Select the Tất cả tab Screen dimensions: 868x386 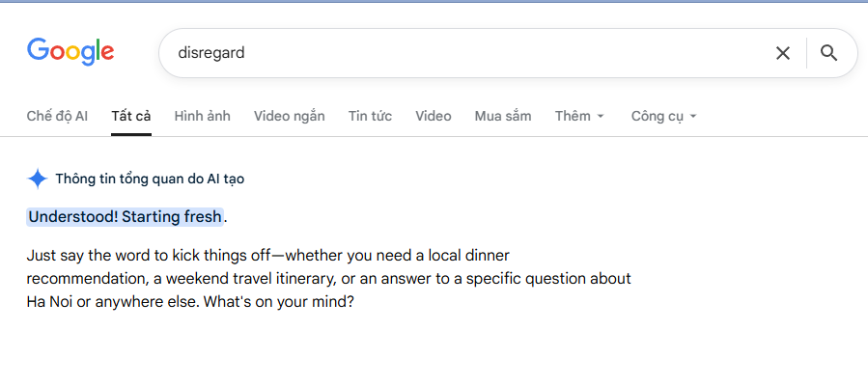(x=131, y=116)
